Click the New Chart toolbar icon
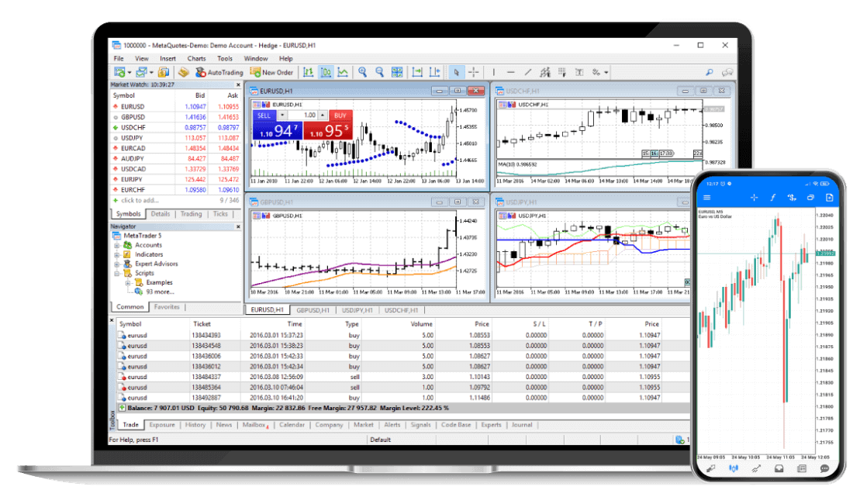The height and width of the screenshot is (504, 853). [x=119, y=72]
